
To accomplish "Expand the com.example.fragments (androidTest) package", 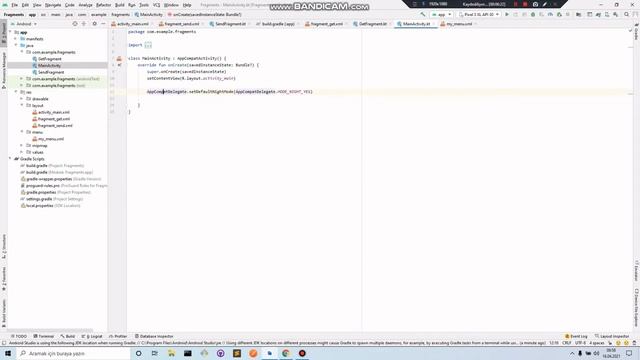I will pos(22,79).
